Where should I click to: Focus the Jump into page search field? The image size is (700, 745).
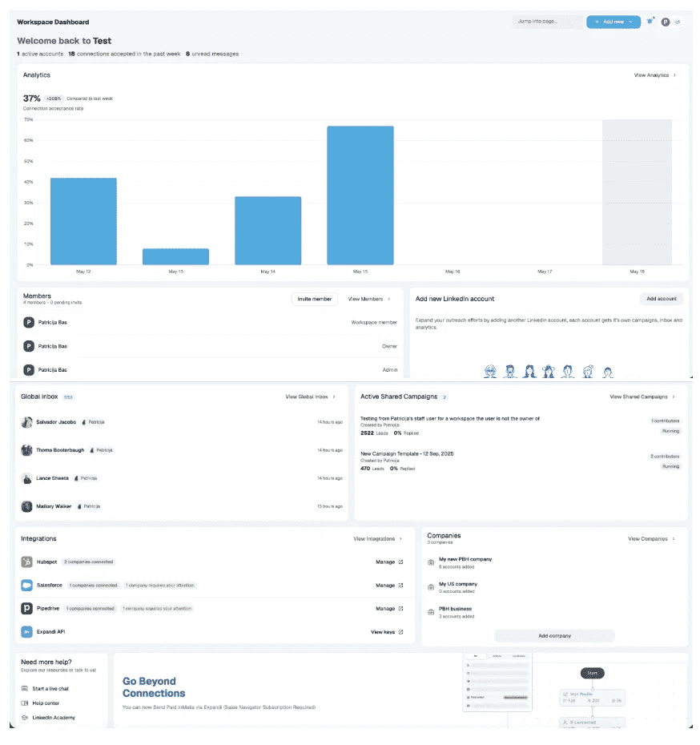coord(547,22)
